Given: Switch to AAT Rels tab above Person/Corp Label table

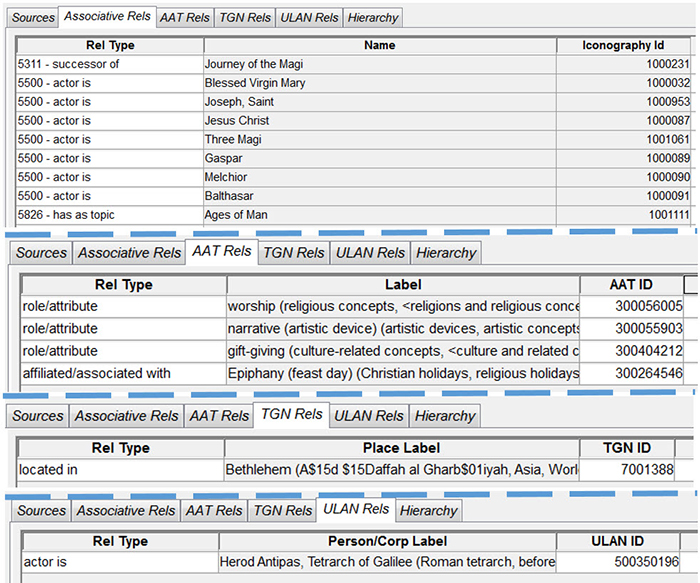Looking at the screenshot, I should point(214,510).
